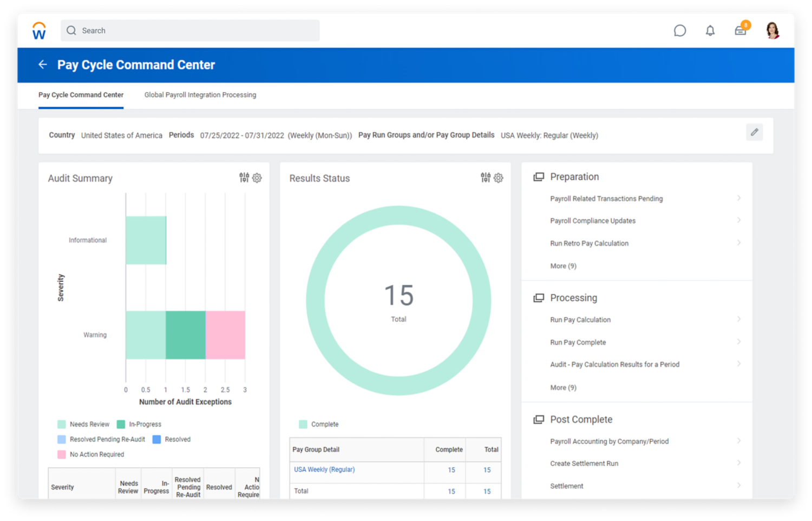This screenshot has width=812, height=521.
Task: Click the pencil edit filters icon
Action: point(754,132)
